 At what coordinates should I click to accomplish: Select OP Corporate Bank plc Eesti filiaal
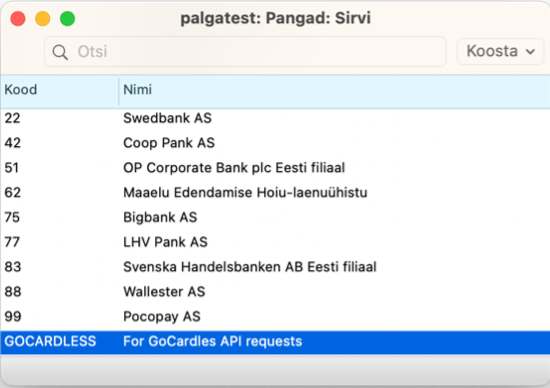coord(275,168)
